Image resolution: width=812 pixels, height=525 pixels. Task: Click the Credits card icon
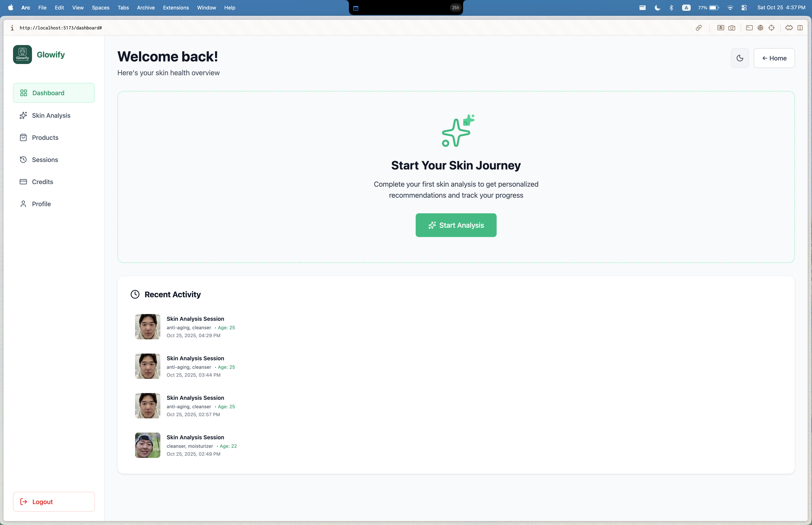tap(23, 182)
